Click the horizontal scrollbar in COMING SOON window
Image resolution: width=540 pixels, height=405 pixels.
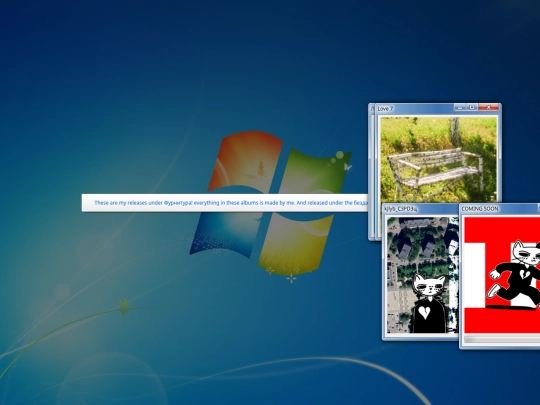pos(502,340)
